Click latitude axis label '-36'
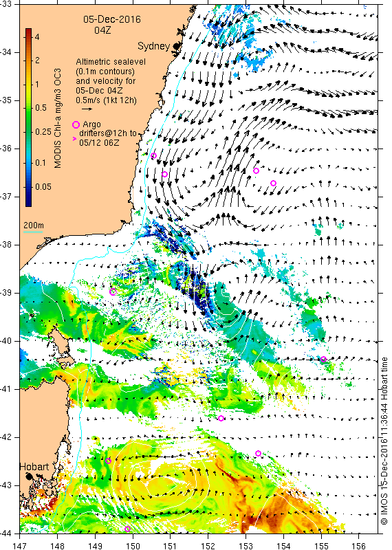 (6, 148)
